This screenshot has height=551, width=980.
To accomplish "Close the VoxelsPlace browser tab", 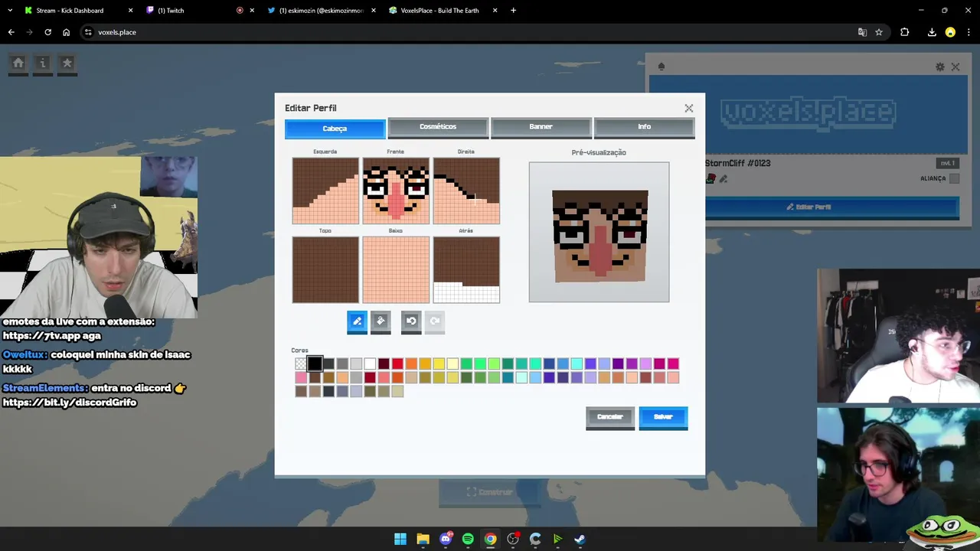I will (x=495, y=11).
